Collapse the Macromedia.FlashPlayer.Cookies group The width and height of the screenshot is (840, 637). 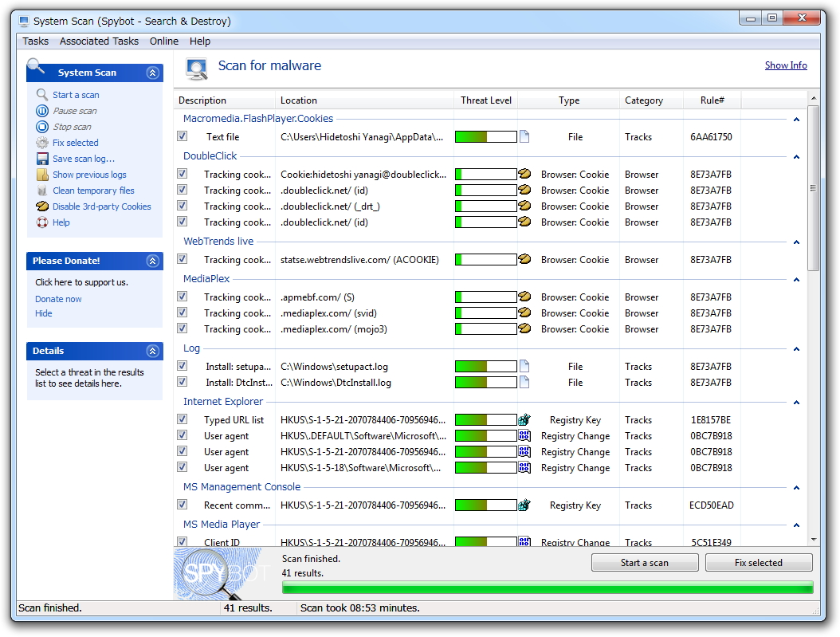pyautogui.click(x=797, y=120)
